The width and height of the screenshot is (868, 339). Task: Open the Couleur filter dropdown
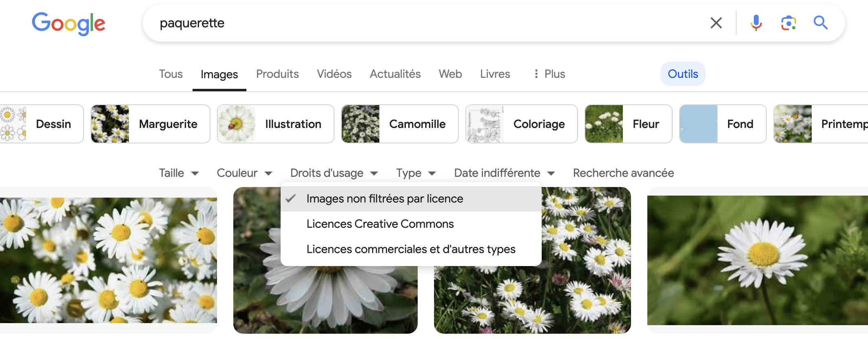tap(244, 173)
